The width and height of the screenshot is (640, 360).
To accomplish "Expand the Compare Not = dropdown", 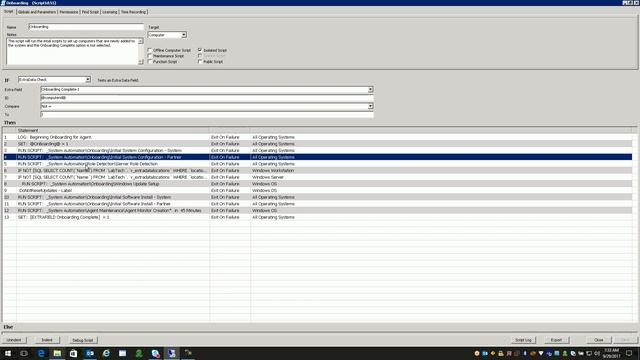I will (x=370, y=106).
